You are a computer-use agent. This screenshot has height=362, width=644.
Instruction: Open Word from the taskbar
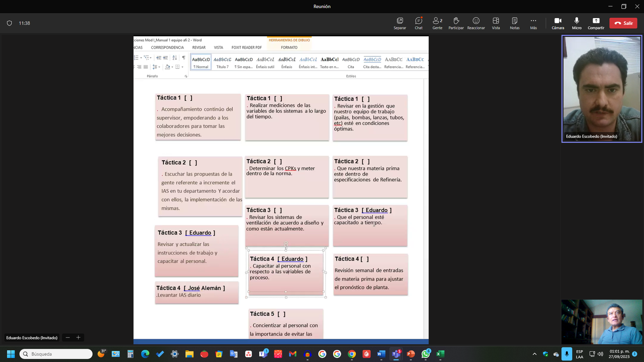coord(381,354)
